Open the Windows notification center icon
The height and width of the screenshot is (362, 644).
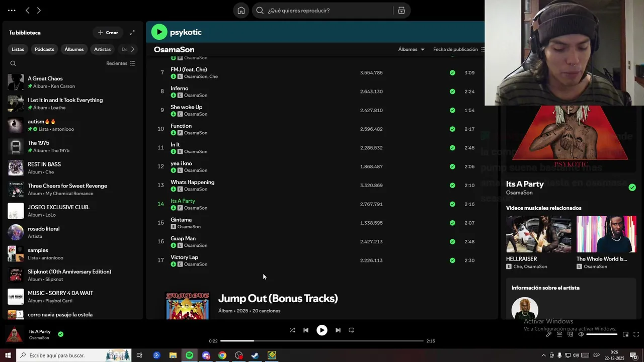pos(633,355)
